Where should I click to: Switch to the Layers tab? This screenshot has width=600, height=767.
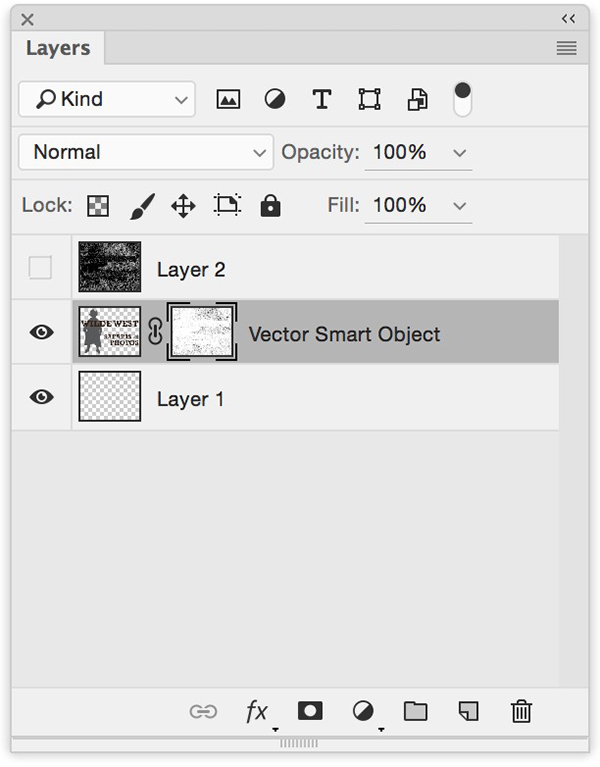click(58, 48)
